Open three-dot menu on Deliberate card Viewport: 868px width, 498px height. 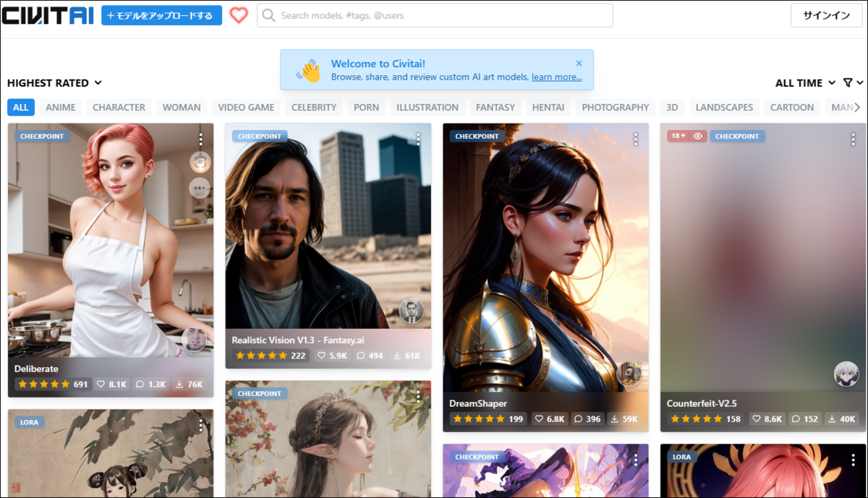pos(201,139)
